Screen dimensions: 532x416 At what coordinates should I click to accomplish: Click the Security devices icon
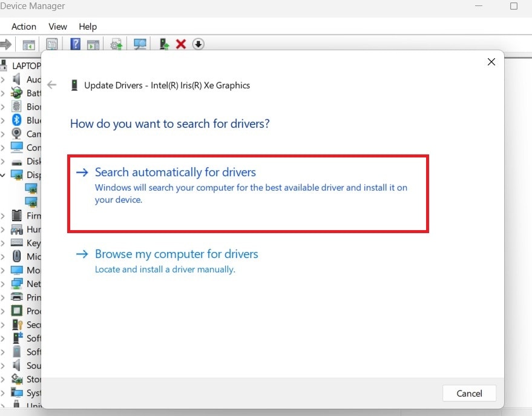pos(17,325)
